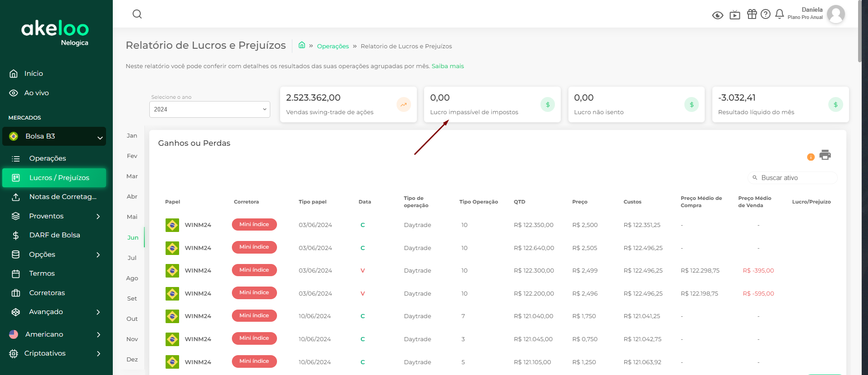
Task: Expand the Opções submenu chevron
Action: click(98, 255)
